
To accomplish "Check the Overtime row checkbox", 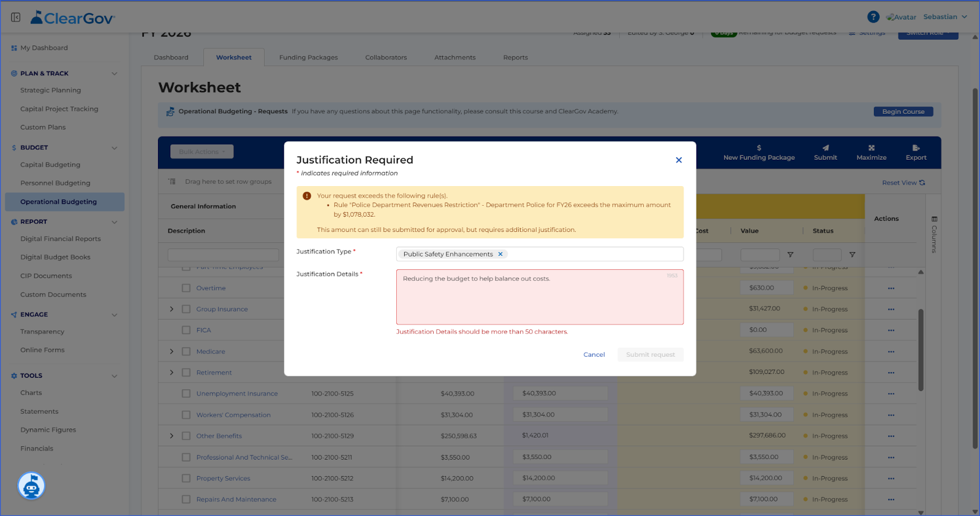I will click(x=186, y=288).
